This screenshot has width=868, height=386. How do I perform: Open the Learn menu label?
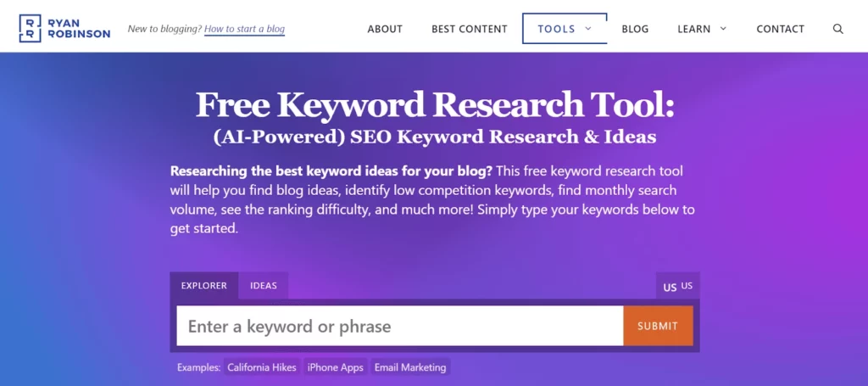click(x=694, y=29)
